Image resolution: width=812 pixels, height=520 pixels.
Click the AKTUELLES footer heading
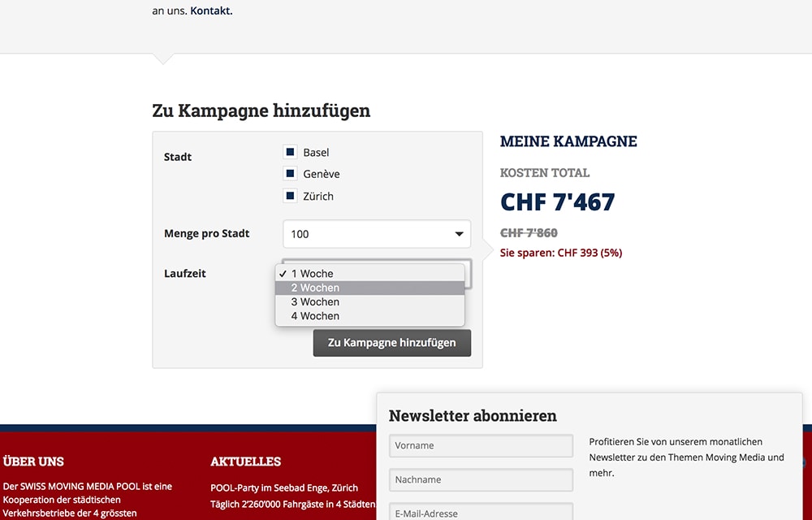pos(245,461)
